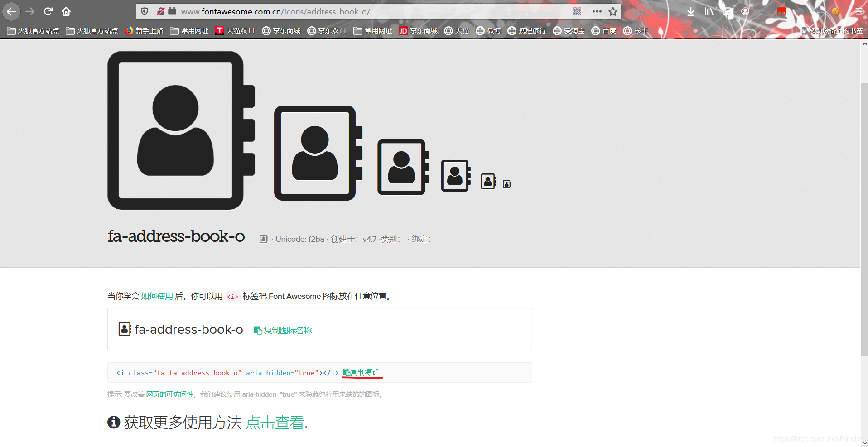
Task: Open first 京东商城 bookmark
Action: (x=281, y=31)
